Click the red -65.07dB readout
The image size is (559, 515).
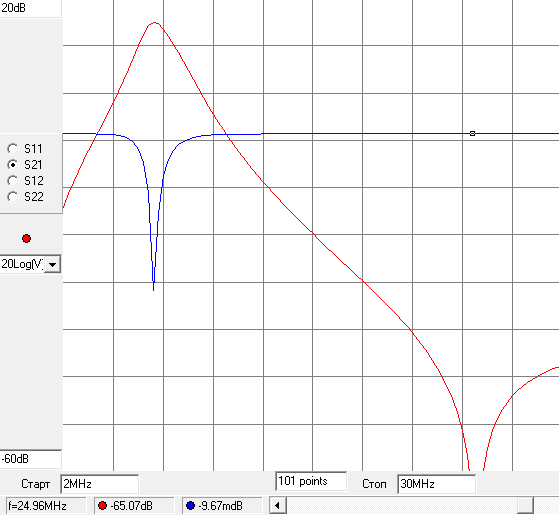click(134, 506)
